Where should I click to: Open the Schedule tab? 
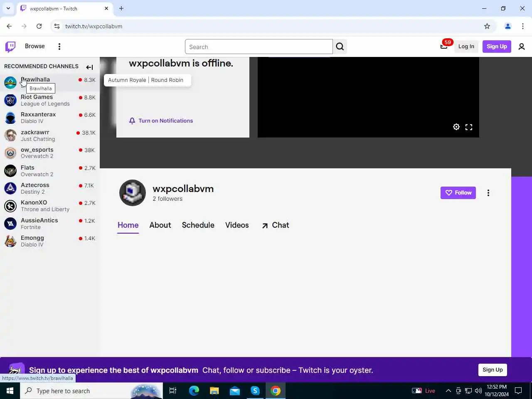point(198,225)
